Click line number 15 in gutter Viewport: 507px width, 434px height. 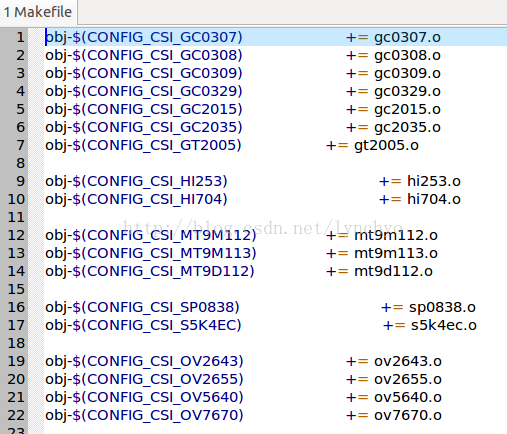point(16,289)
